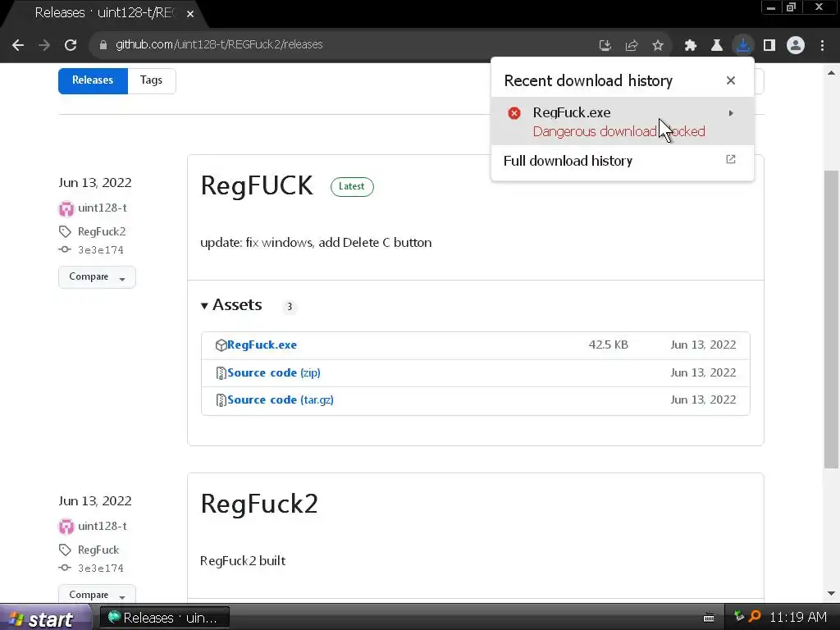Click the red blocked icon beside RegFuck.exe
This screenshot has width=840, height=630.
[x=514, y=113]
